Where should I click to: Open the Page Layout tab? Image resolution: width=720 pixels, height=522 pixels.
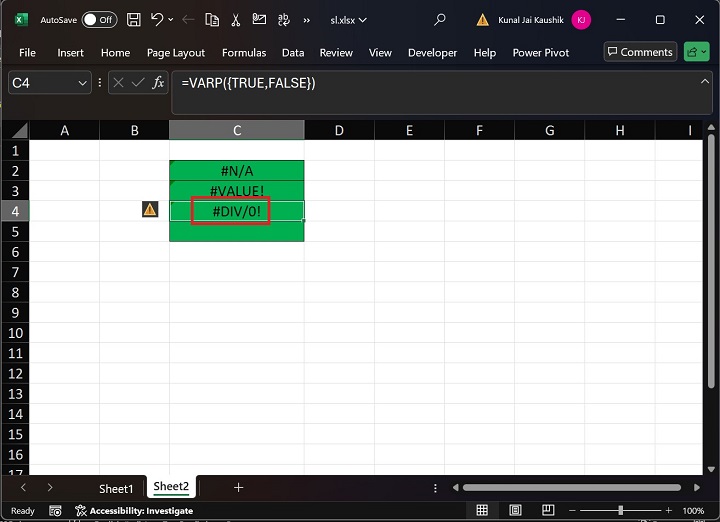pyautogui.click(x=176, y=53)
